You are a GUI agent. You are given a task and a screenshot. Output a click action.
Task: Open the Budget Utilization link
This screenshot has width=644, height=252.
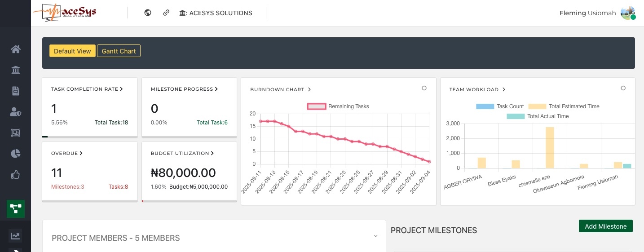182,154
